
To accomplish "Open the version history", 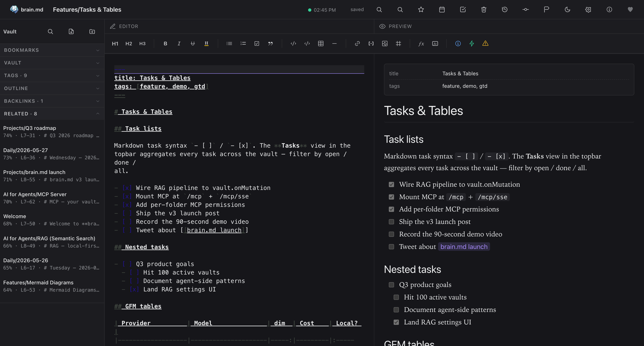I will click(505, 9).
